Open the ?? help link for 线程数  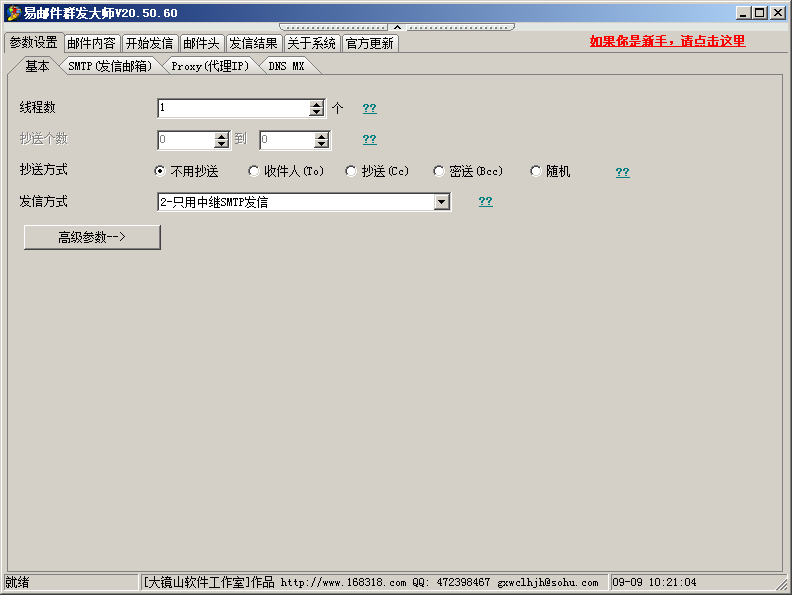[x=369, y=108]
